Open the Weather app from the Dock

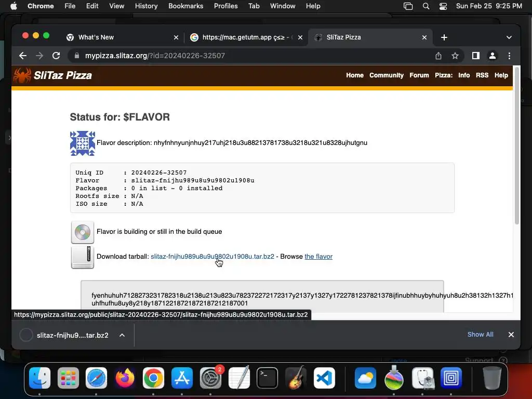coord(365,378)
